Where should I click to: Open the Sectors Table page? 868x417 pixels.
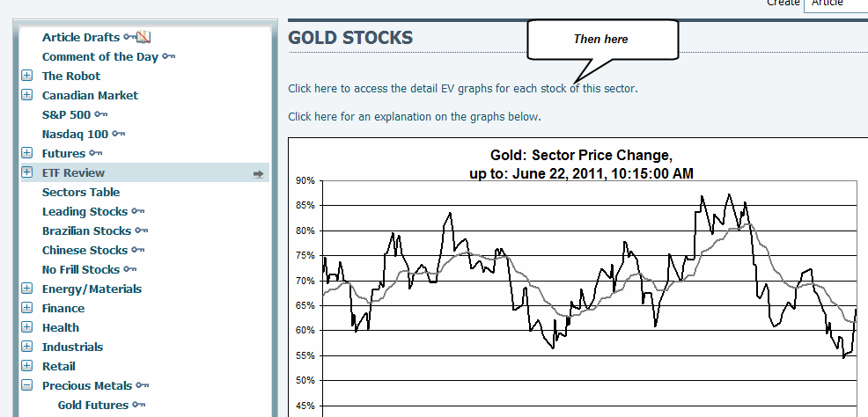point(81,192)
